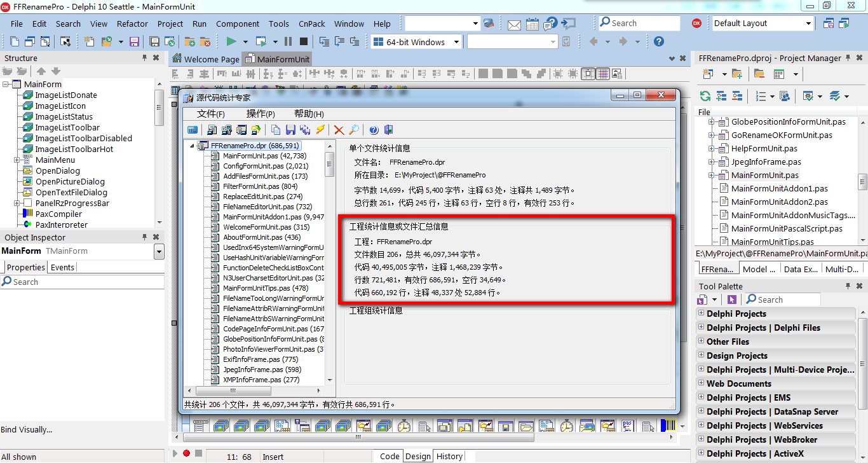Click the calendar icon in top toolbar
Viewport: 868px width, 463px height.
click(532, 24)
